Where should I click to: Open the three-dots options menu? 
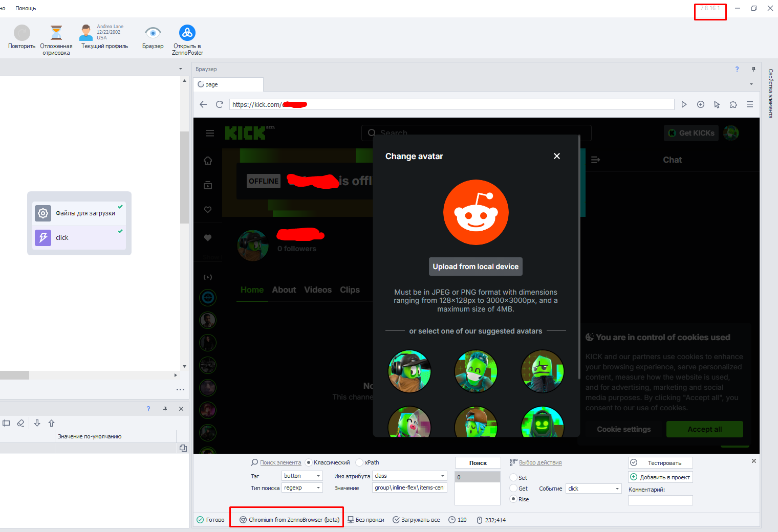180,390
